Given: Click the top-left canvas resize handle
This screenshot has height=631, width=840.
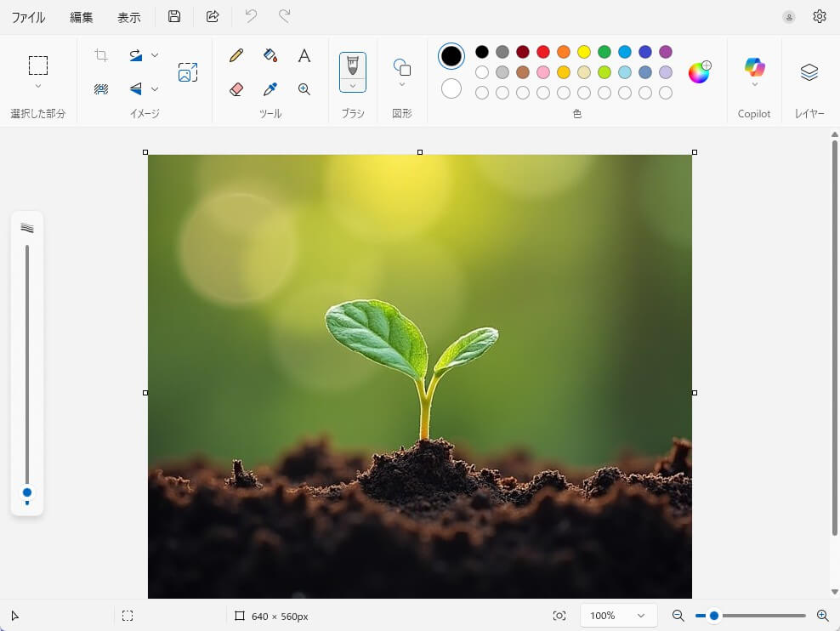Looking at the screenshot, I should tap(145, 152).
